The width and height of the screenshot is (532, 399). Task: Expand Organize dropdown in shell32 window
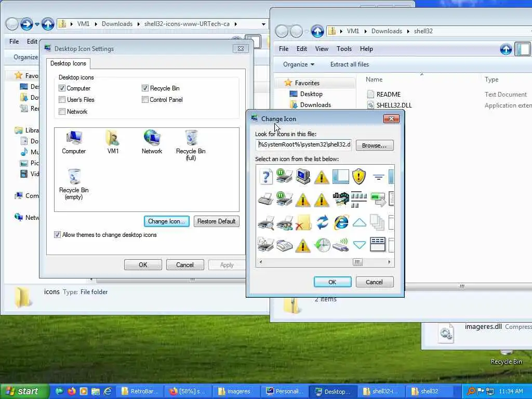coord(299,64)
